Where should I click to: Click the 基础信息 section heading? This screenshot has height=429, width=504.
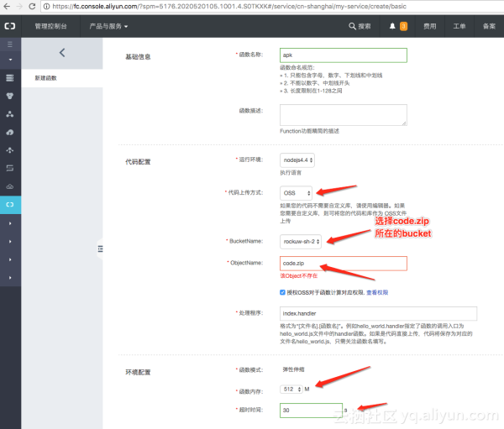click(138, 57)
